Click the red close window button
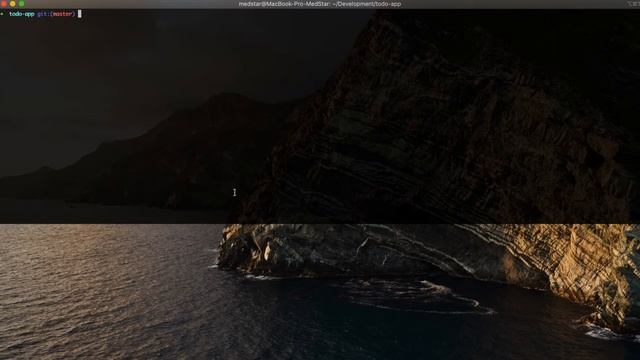This screenshot has height=360, width=640. [x=3, y=4]
